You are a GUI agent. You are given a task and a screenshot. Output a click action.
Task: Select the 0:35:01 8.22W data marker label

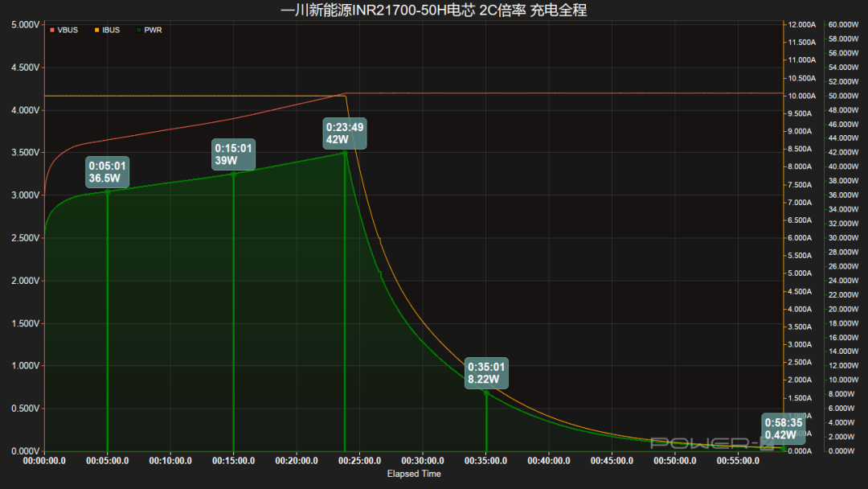pyautogui.click(x=486, y=373)
